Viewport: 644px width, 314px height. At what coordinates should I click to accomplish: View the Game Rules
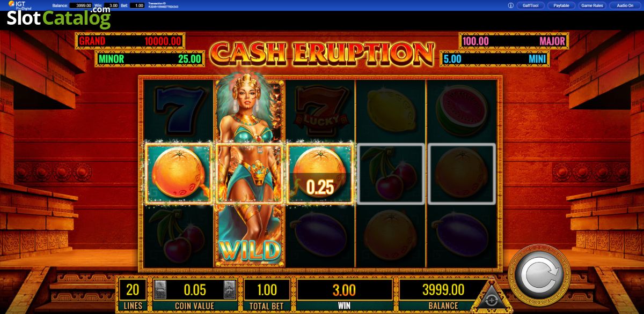coord(592,5)
